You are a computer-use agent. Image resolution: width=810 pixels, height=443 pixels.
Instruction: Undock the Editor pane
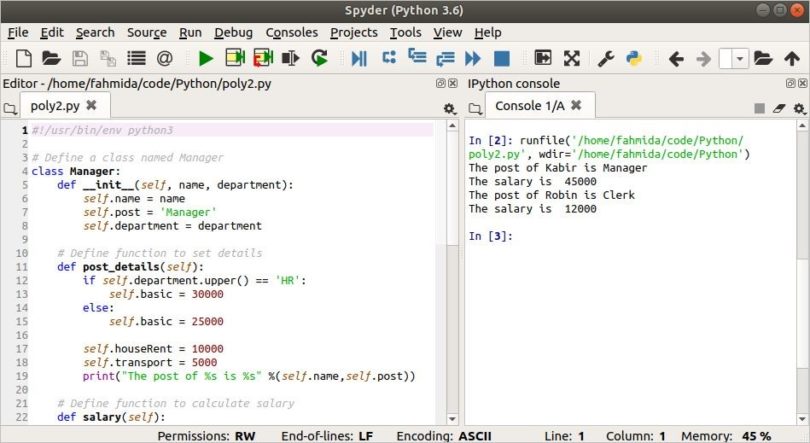coord(441,83)
